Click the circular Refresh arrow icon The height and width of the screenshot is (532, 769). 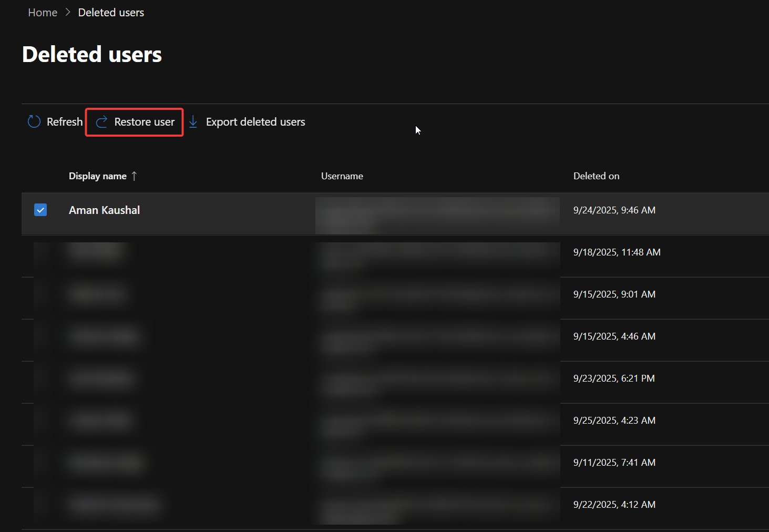click(x=34, y=122)
